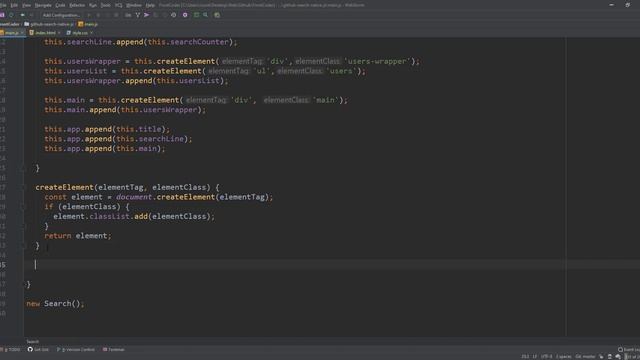Image resolution: width=640 pixels, height=360 pixels.
Task: Open the Event Log panel
Action: pyautogui.click(x=629, y=350)
